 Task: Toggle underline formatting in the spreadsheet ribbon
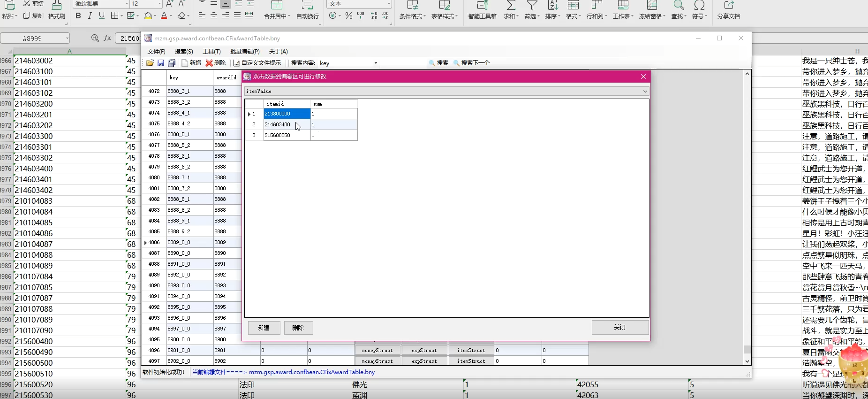[102, 16]
